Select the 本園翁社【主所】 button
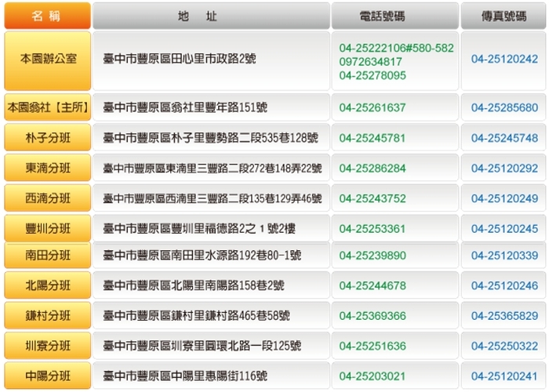Viewport: 549px width, 392px height. 48,107
